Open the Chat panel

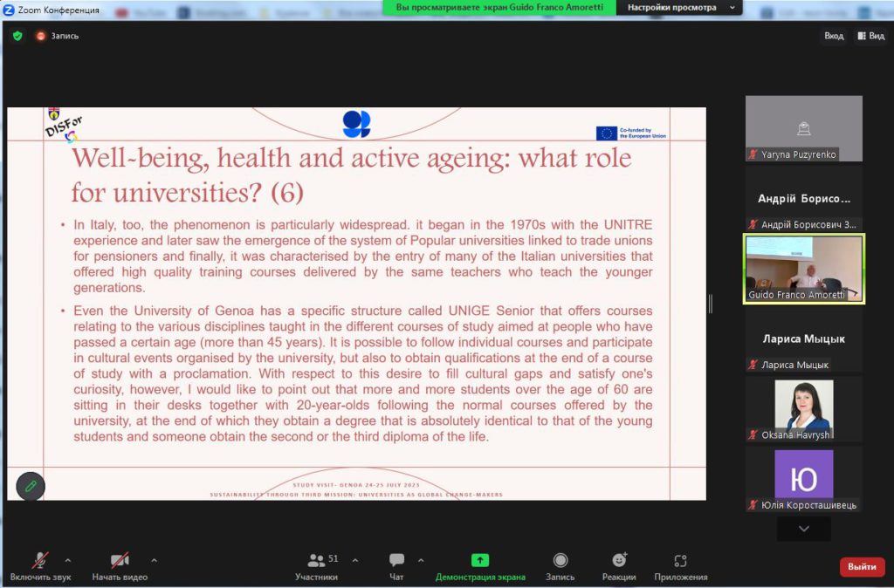396,566
